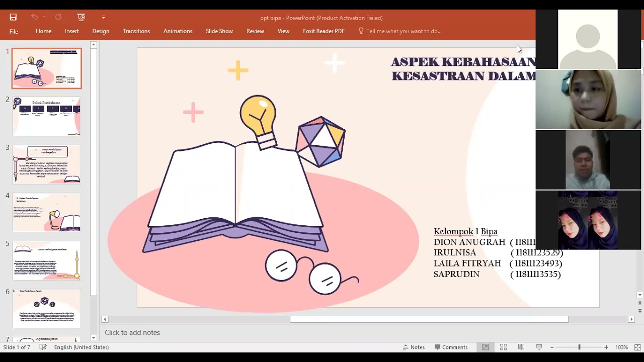Click thumbnail pane scroll down arrow
This screenshot has height=362, width=644.
94,338
